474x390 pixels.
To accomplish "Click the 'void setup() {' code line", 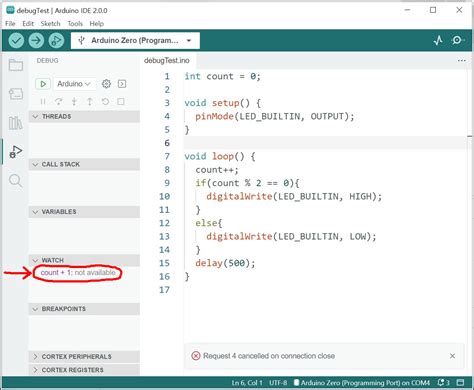I will (223, 103).
